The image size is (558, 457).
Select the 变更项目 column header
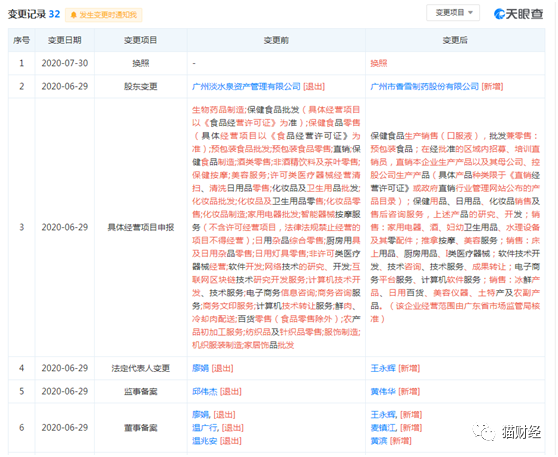141,40
